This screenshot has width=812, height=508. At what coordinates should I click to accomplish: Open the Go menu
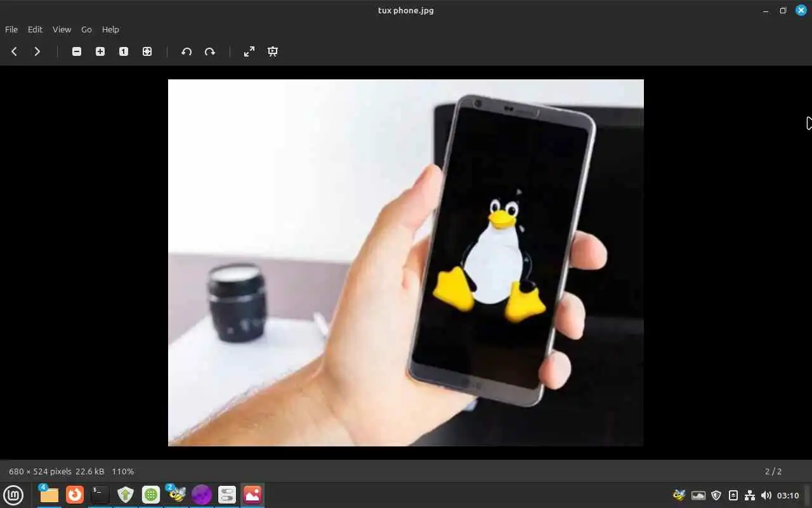tap(86, 29)
